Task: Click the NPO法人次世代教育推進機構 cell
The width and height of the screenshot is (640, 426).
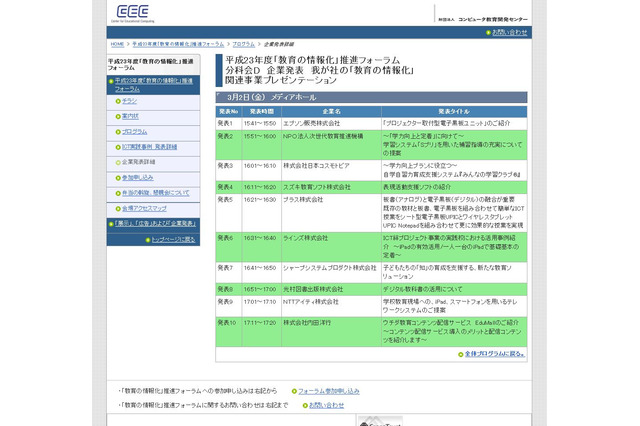Action: [331, 145]
